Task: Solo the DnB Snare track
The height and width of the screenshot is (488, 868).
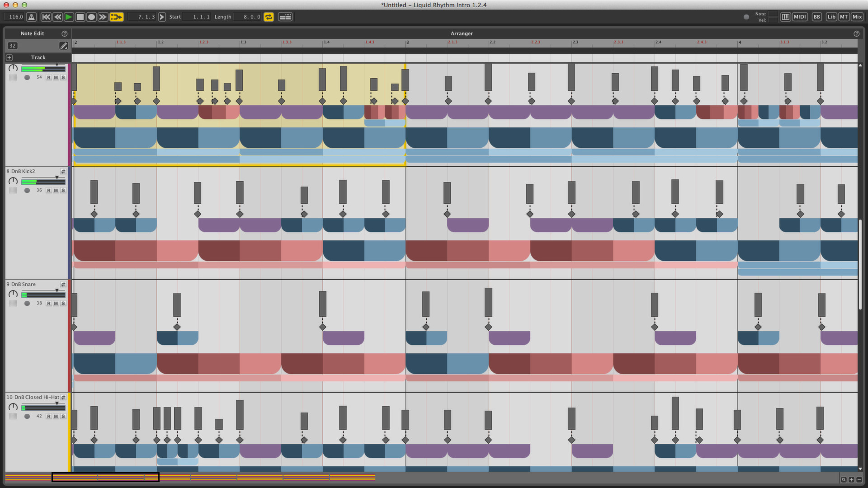Action: (62, 303)
